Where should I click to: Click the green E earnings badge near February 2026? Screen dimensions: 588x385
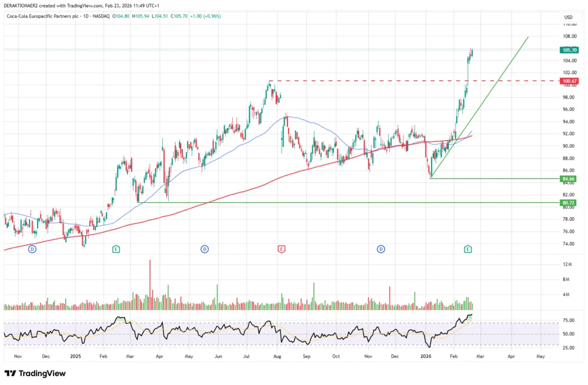(468, 249)
